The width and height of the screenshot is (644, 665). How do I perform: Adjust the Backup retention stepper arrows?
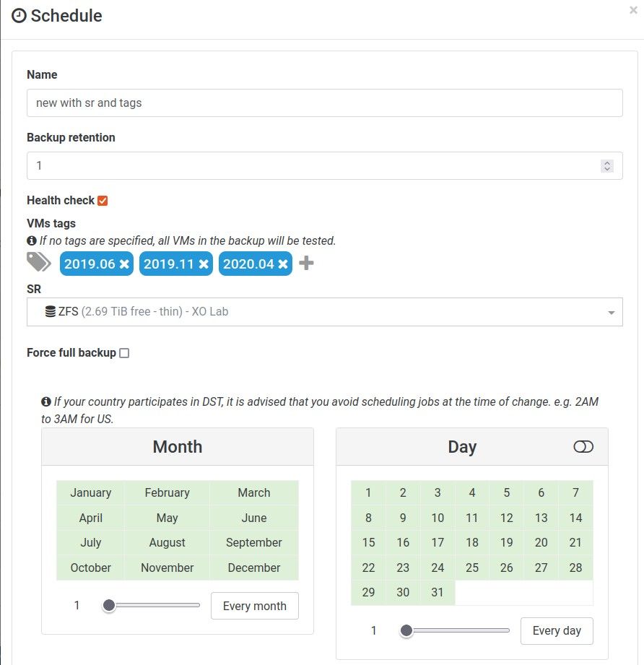coord(607,166)
